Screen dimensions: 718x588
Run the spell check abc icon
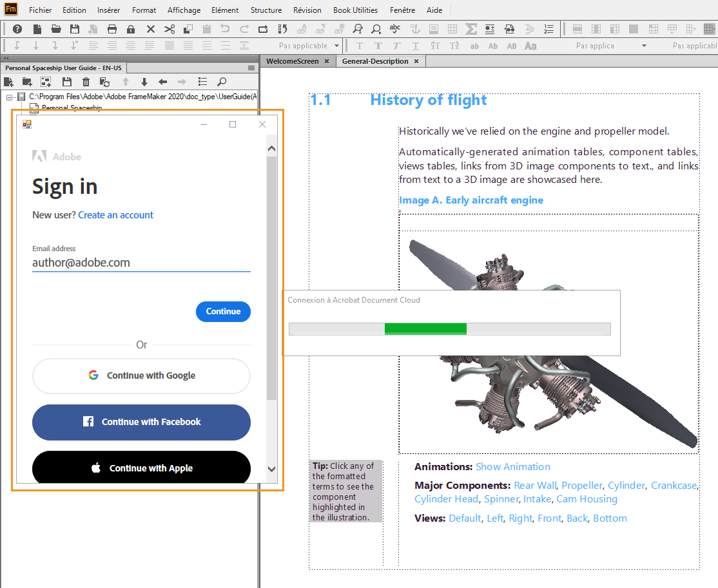[x=395, y=29]
